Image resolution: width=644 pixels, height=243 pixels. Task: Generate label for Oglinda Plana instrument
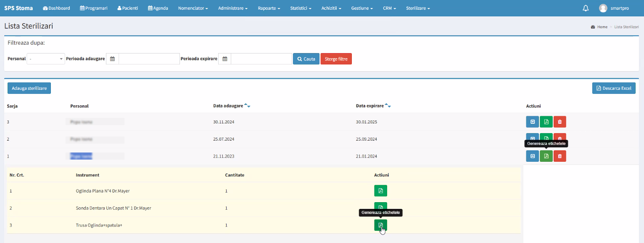click(x=380, y=191)
